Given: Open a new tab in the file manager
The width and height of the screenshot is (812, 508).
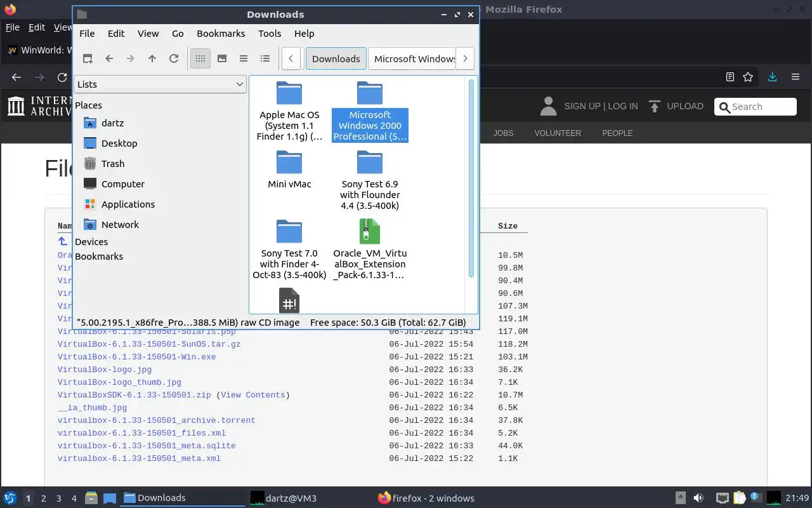Looking at the screenshot, I should 88,58.
